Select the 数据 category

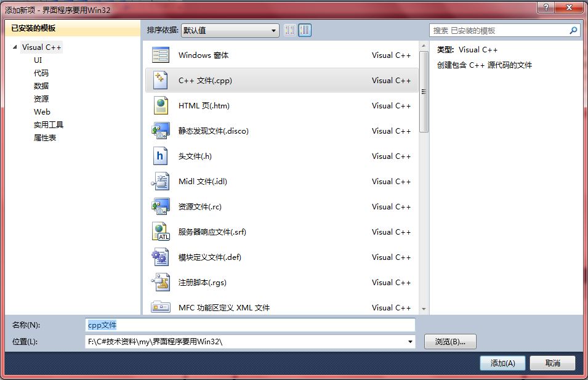point(41,86)
